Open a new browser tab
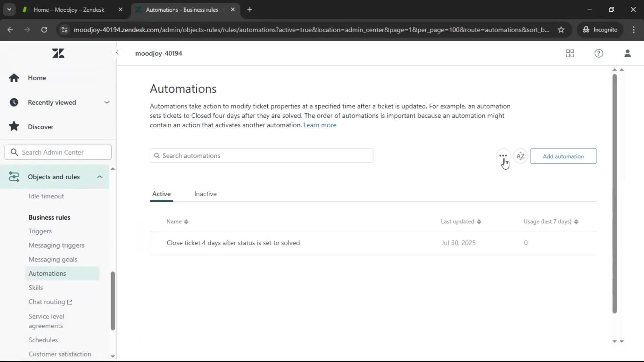Viewport: 644px width, 362px height. [x=250, y=10]
